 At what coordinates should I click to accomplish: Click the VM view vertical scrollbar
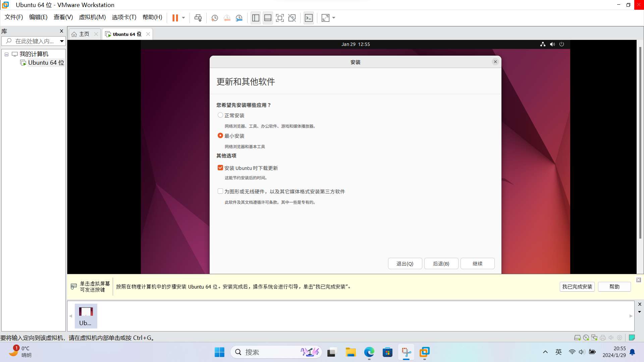click(640, 142)
